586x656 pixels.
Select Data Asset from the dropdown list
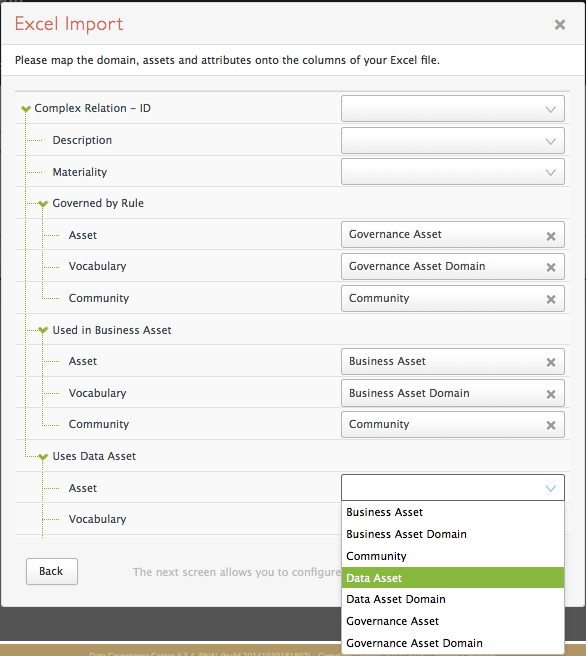pyautogui.click(x=453, y=578)
